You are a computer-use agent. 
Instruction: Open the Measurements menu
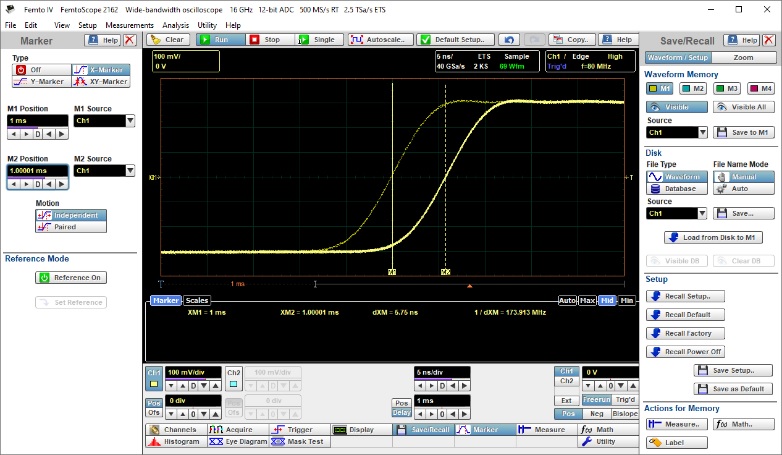[129, 24]
